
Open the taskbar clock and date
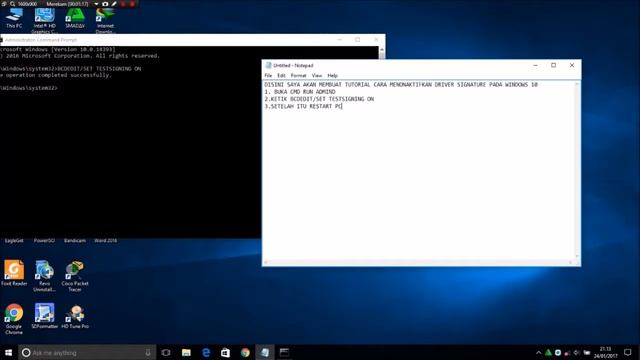[606, 353]
